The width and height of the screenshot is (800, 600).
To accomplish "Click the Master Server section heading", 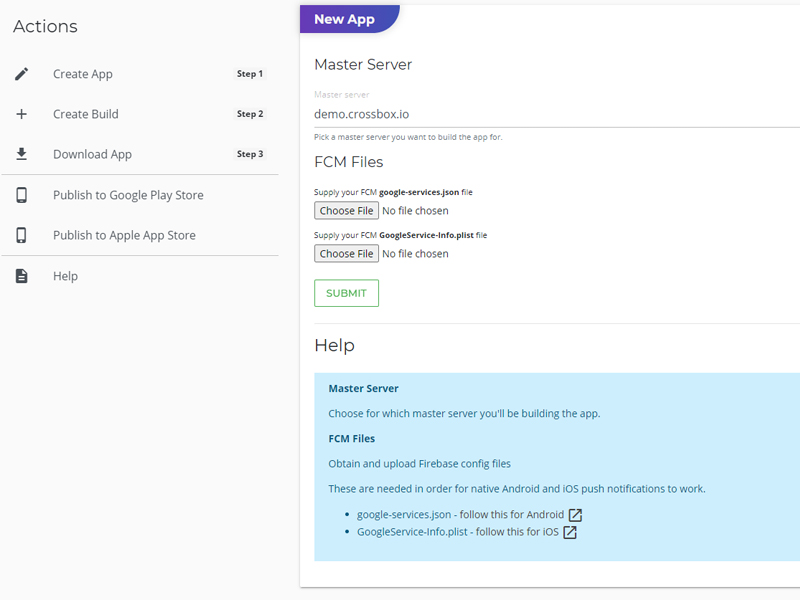I will pos(363,65).
